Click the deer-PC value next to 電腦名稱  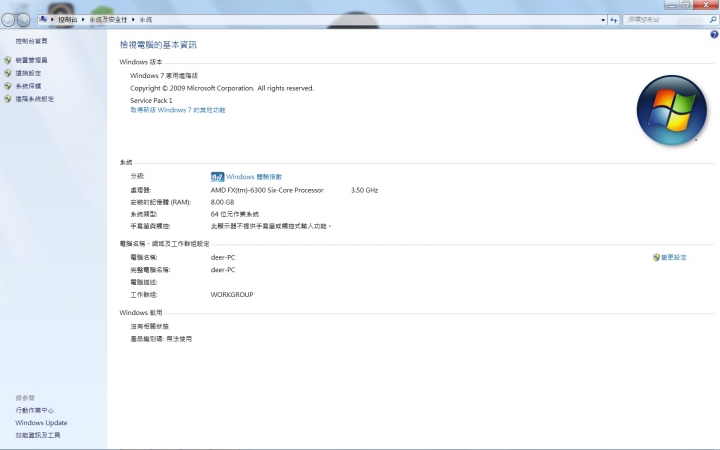click(223, 258)
